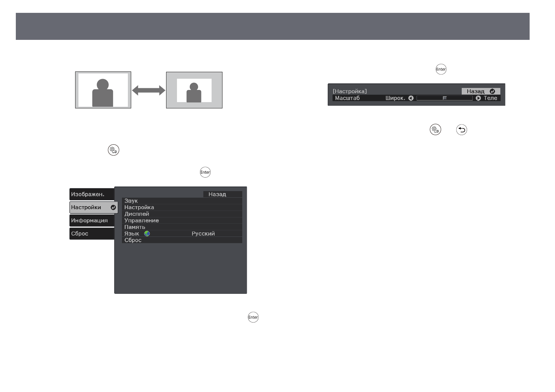Image resolution: width=555 pixels, height=392 pixels.
Task: Adjust the Масштаб slider handle
Action: [x=445, y=98]
